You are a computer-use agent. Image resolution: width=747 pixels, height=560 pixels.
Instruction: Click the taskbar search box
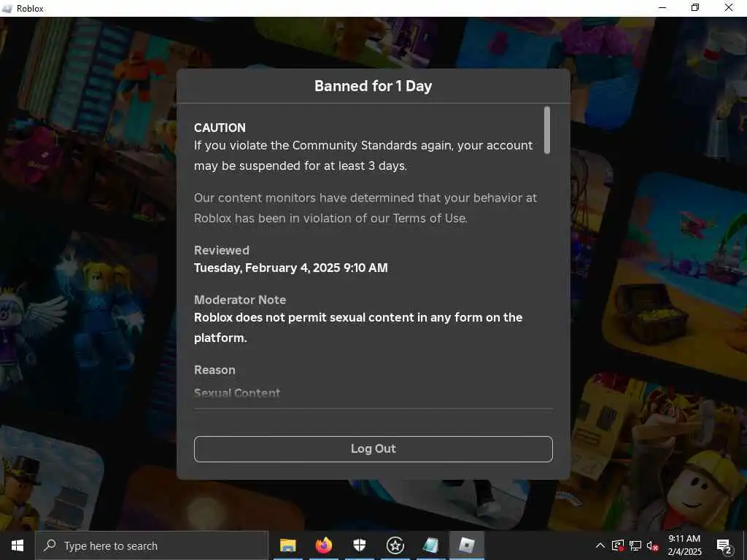point(152,545)
